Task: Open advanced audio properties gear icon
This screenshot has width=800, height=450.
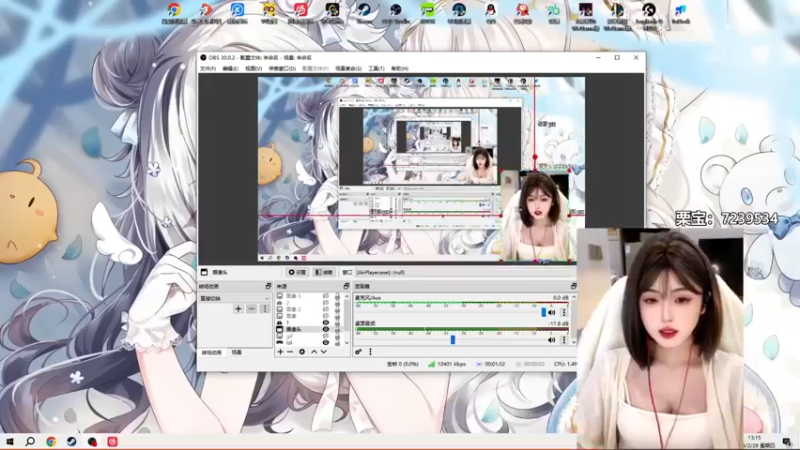Action: 358,352
